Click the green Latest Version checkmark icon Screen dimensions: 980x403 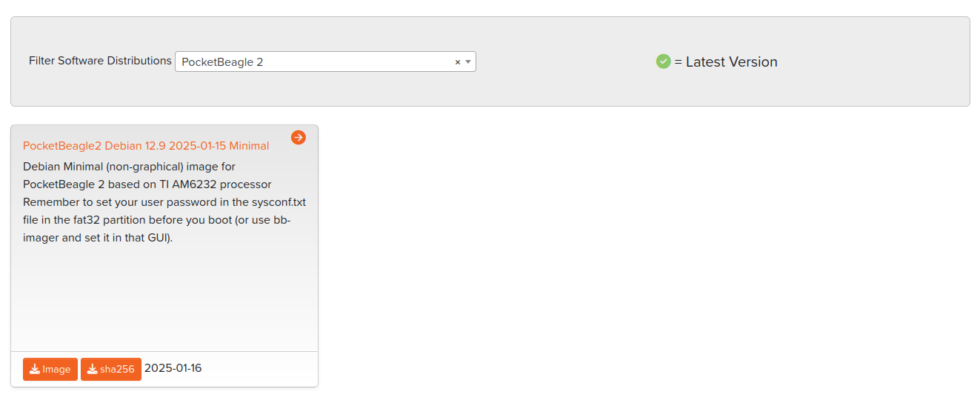[x=663, y=61]
